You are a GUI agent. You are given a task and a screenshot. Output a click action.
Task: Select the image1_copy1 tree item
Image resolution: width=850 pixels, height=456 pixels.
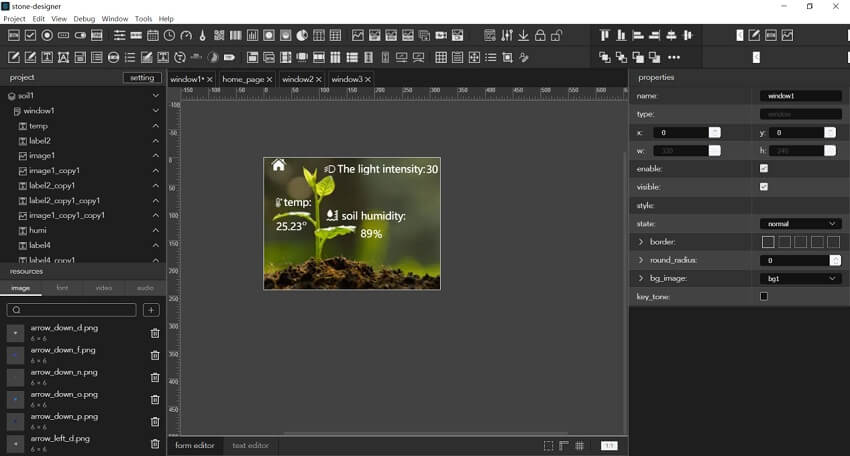pos(54,170)
